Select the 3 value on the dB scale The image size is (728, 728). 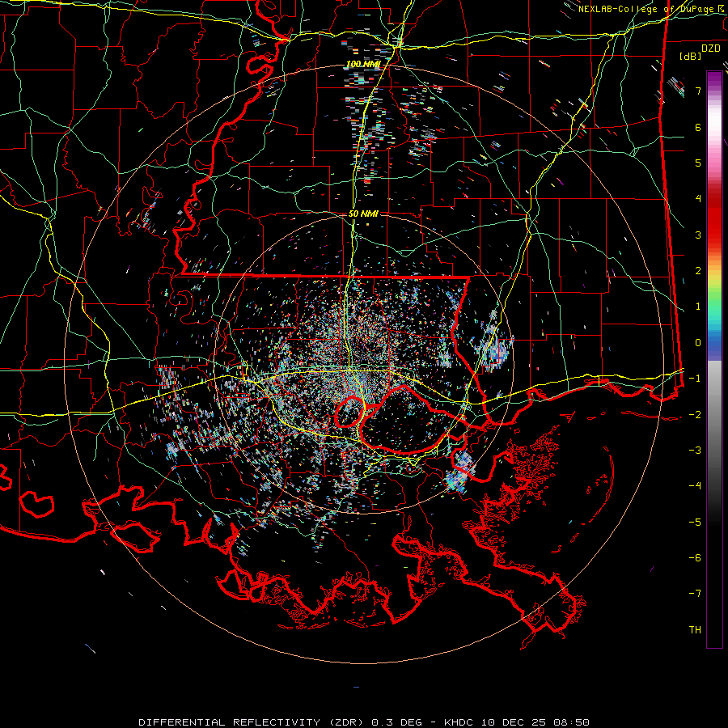698,235
